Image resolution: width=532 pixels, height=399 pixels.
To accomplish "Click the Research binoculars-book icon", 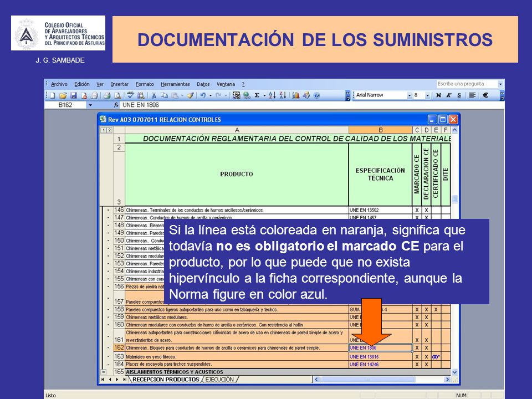I will [x=141, y=95].
